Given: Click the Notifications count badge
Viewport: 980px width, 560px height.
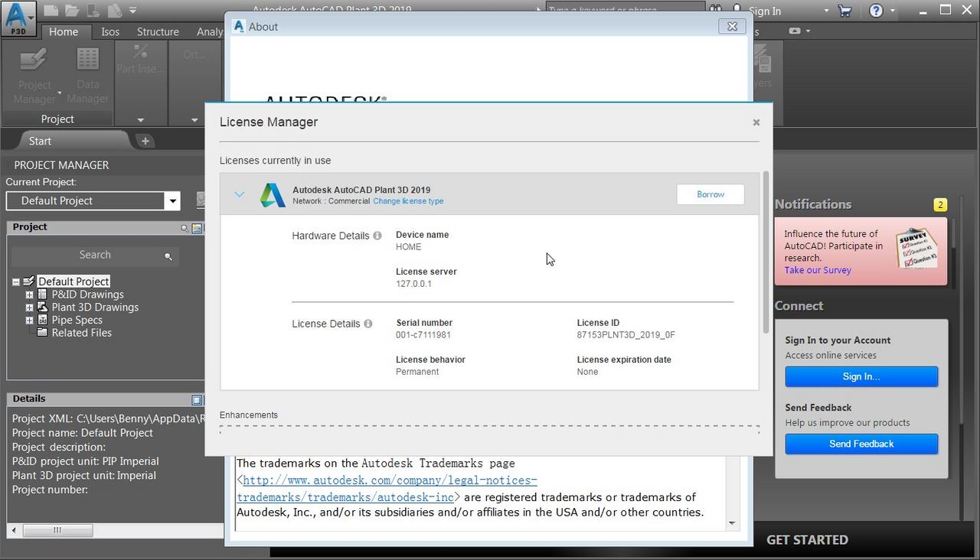Looking at the screenshot, I should click(x=940, y=204).
